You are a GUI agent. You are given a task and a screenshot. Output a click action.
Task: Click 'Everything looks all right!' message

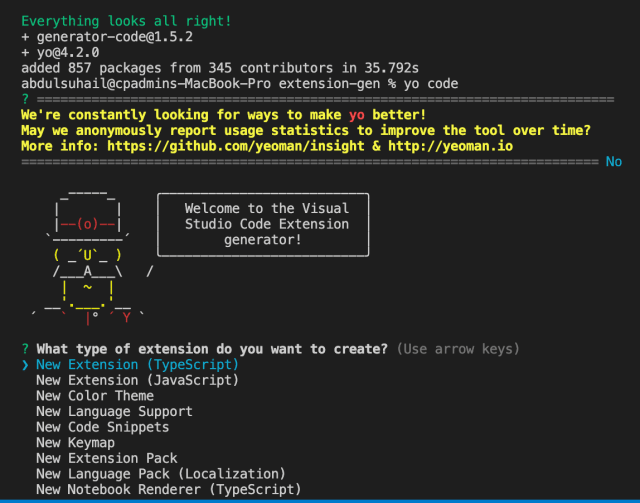pyautogui.click(x=126, y=21)
